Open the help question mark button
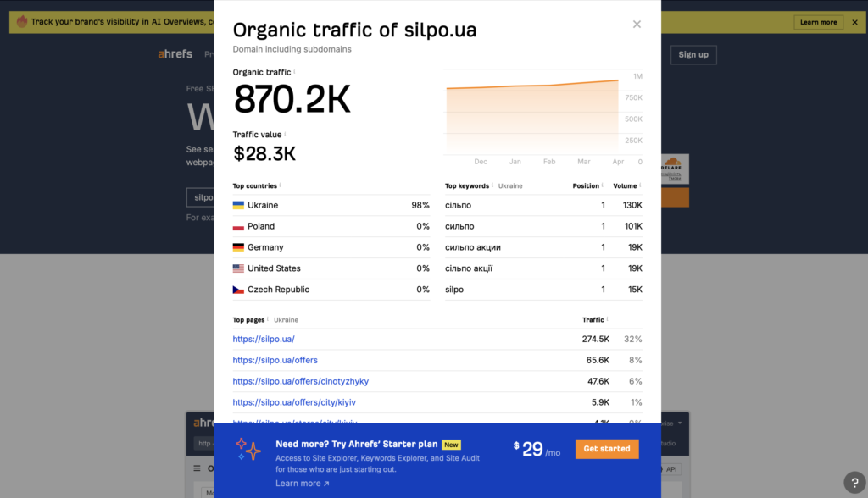 point(854,481)
